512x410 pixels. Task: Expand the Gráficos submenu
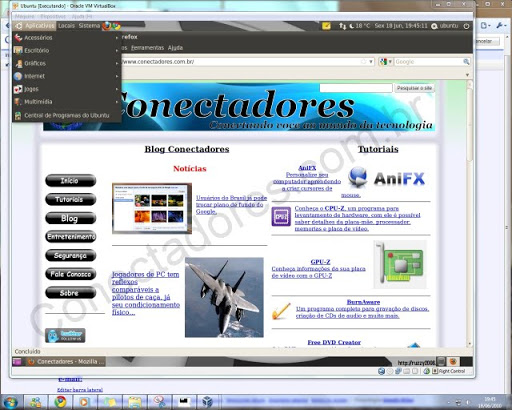(x=66, y=63)
